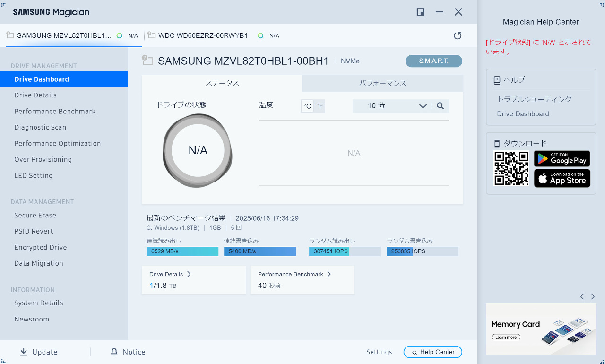The image size is (605, 364).
Task: Click benchmark timestamp 2025/06/16 17:34:29
Action: click(x=267, y=218)
